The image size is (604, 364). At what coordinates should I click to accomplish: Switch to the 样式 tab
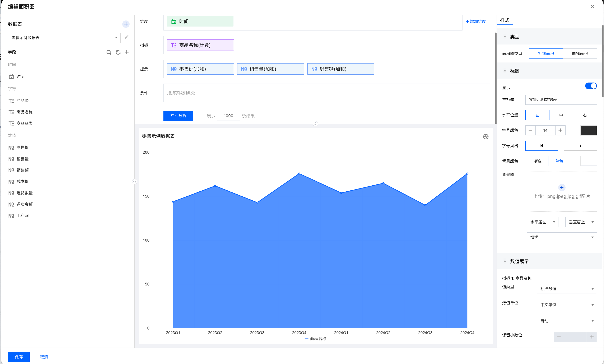click(x=505, y=20)
